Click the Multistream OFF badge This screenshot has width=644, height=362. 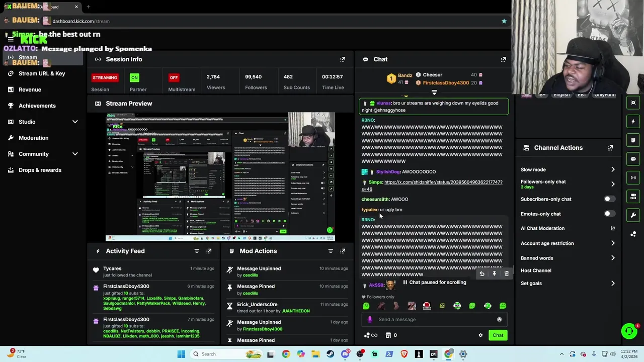(174, 77)
